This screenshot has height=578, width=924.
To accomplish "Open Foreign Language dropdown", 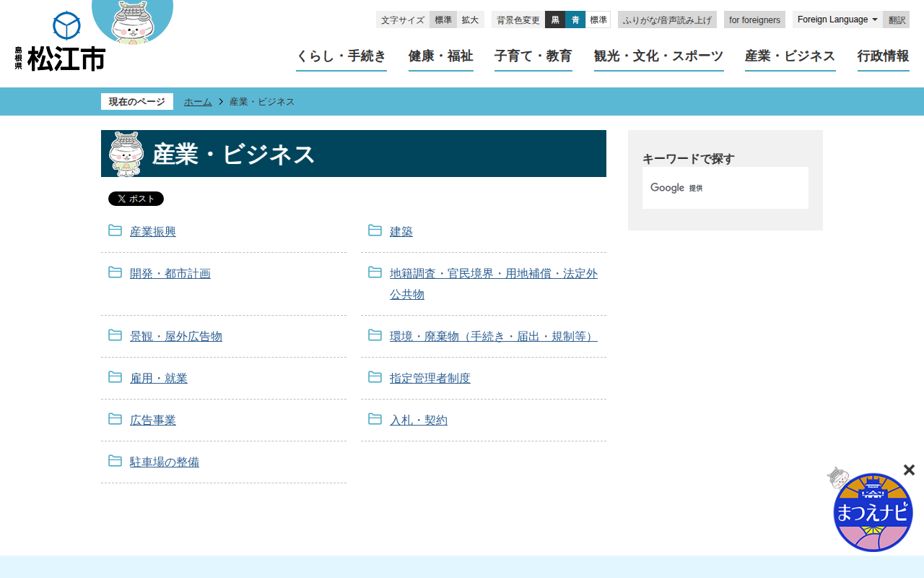I will point(837,20).
